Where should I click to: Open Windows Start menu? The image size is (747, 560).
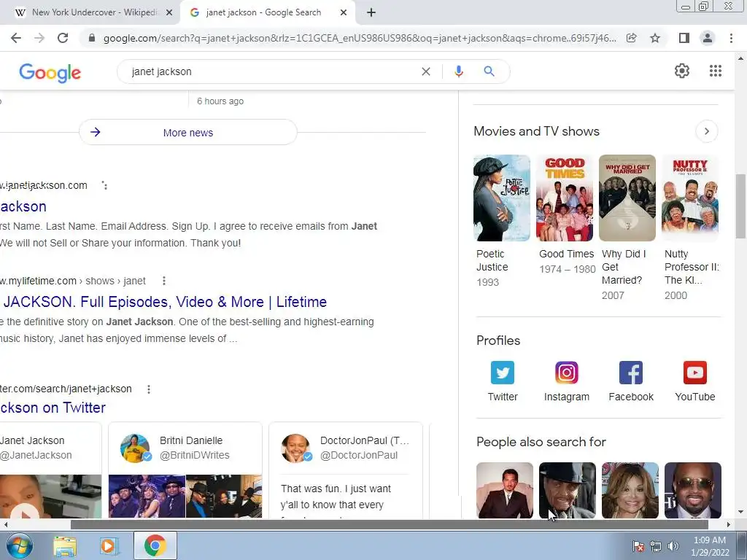tap(19, 545)
